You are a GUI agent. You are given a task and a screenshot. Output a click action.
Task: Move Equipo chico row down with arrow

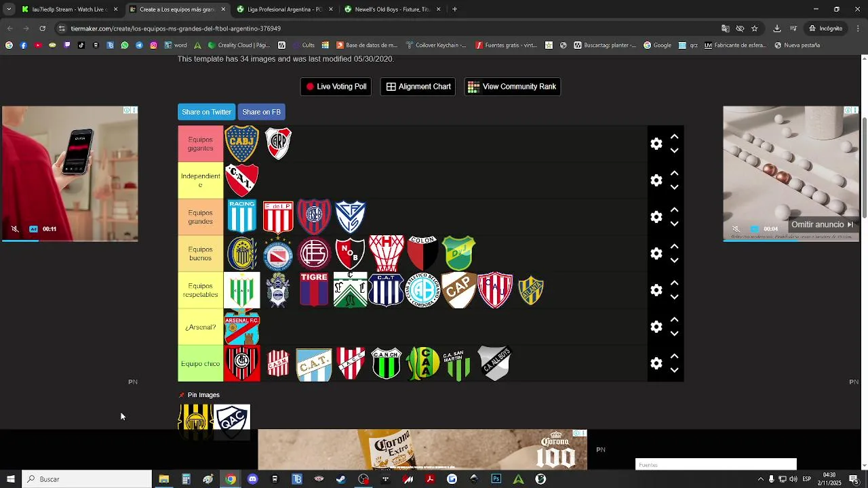(x=674, y=370)
